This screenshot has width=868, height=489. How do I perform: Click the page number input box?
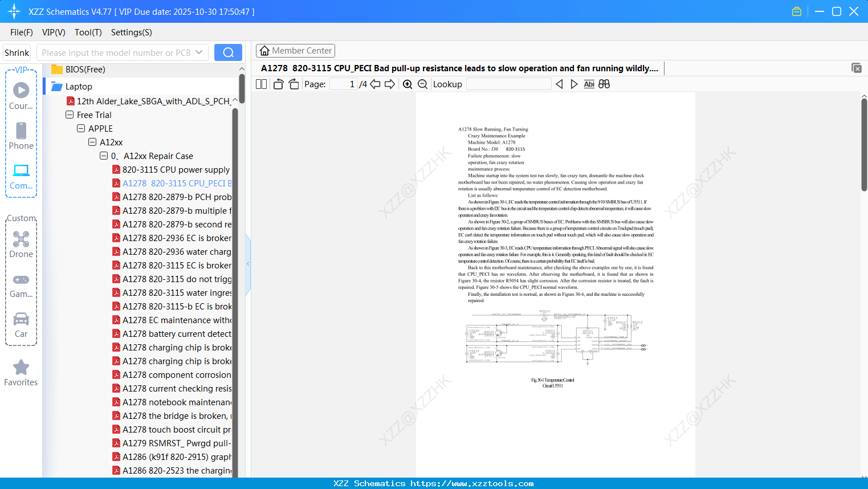[343, 84]
